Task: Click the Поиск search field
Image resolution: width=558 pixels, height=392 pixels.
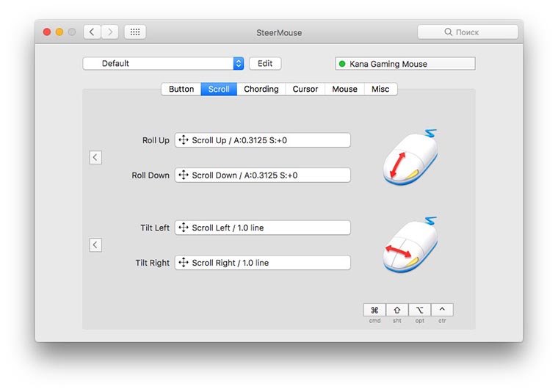Action: (468, 32)
